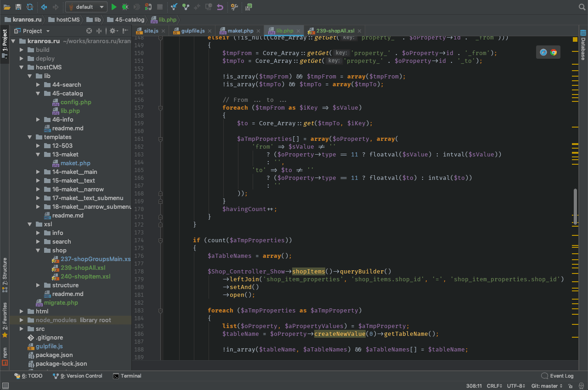The image size is (588, 390).
Task: Collapse the templates folder
Action: (x=29, y=137)
